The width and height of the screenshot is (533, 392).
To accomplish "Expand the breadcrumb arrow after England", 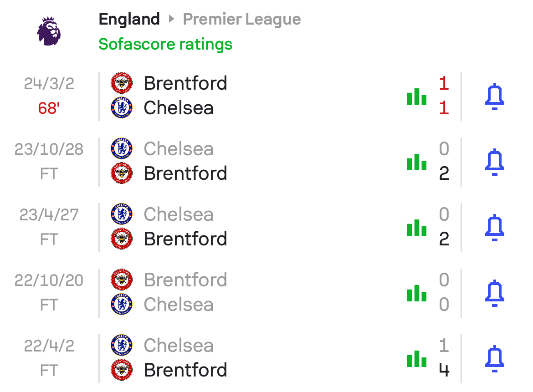I will pos(171,19).
